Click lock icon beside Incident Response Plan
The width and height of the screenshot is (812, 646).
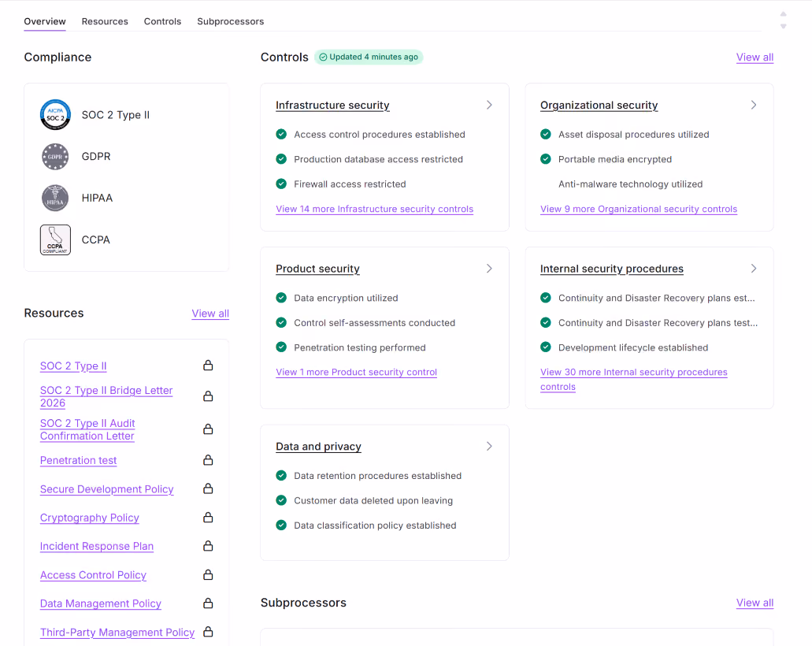[208, 546]
